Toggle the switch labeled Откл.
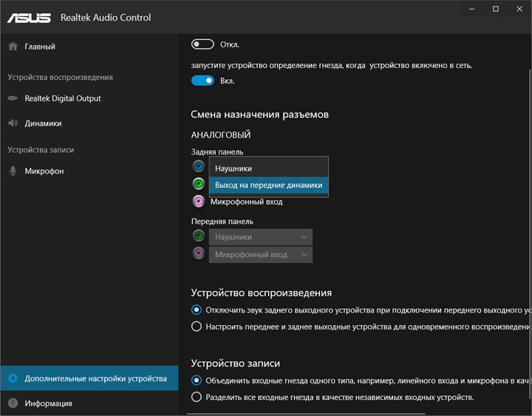The image size is (532, 416). 202,44
